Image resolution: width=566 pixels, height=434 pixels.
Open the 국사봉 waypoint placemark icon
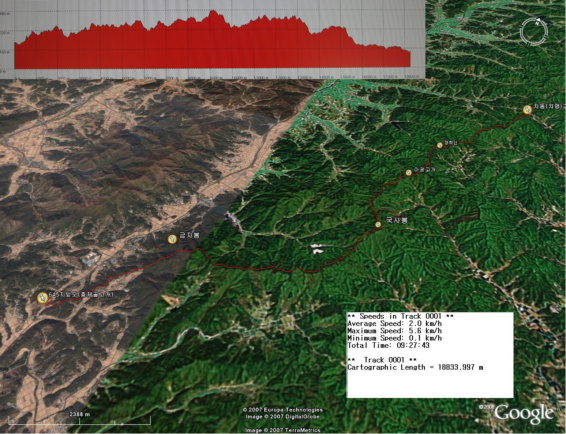tap(378, 225)
